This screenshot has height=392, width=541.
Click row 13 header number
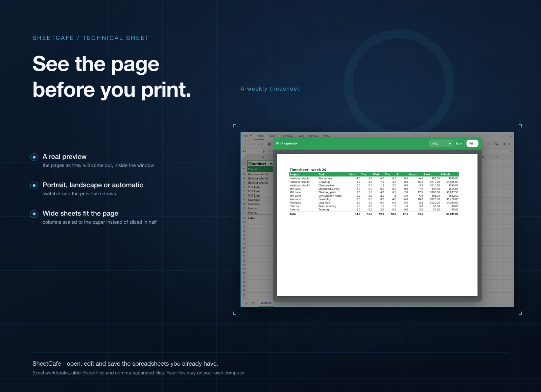tap(244, 218)
